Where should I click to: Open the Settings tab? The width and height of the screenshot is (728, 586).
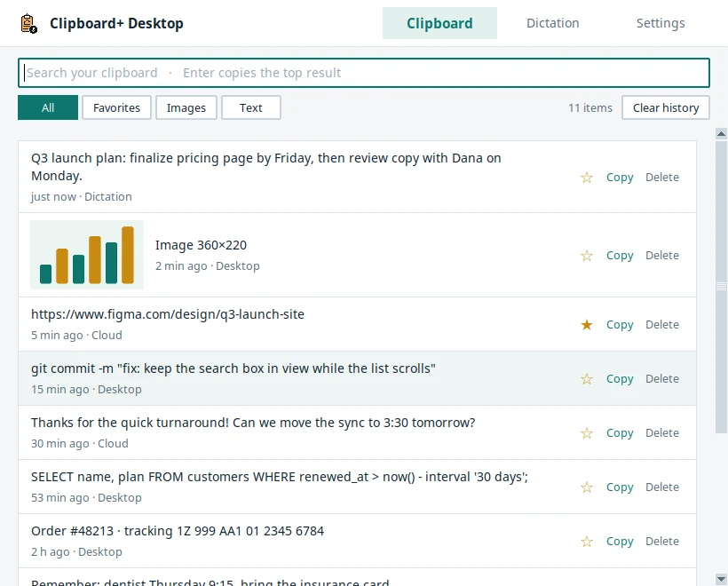[661, 23]
